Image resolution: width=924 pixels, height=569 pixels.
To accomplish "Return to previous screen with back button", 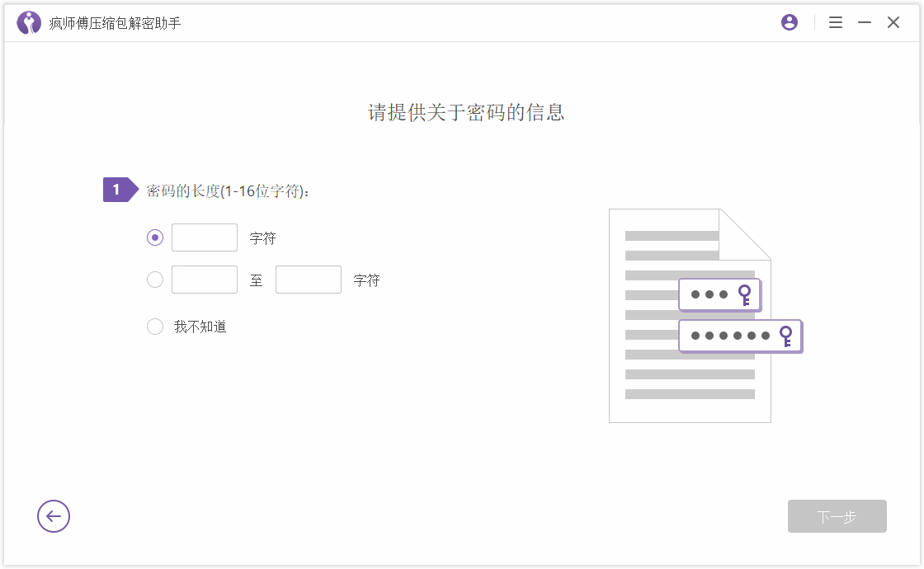I will click(54, 516).
